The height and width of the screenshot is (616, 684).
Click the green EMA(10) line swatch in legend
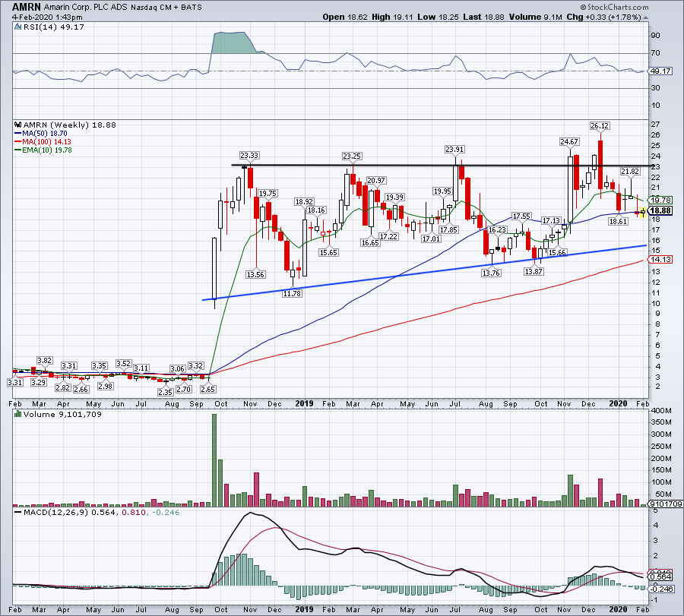click(18, 150)
